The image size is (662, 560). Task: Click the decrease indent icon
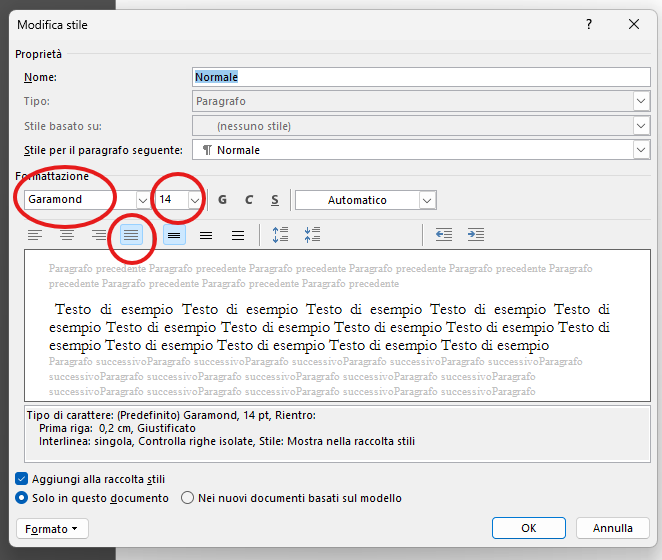click(444, 235)
